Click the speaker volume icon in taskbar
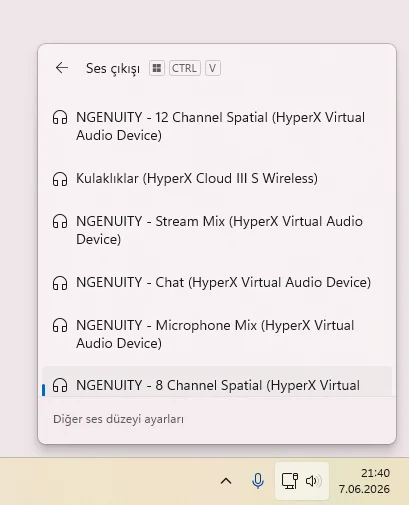The width and height of the screenshot is (409, 505). [x=314, y=481]
